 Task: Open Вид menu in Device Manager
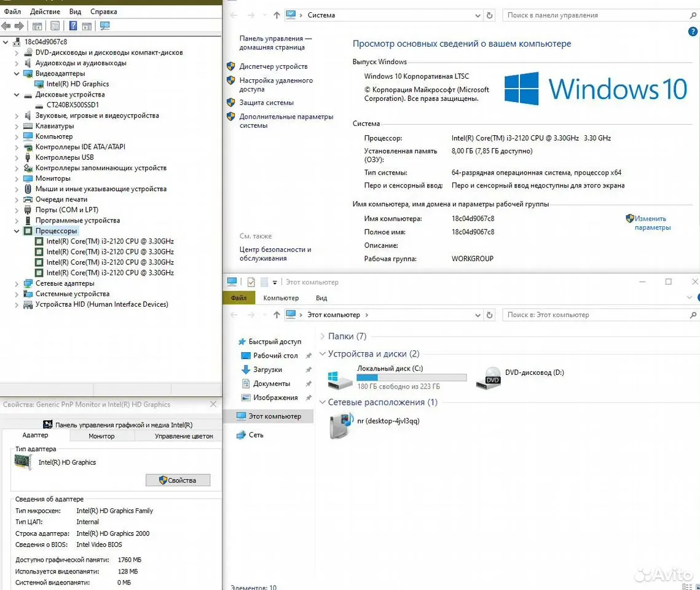click(76, 12)
